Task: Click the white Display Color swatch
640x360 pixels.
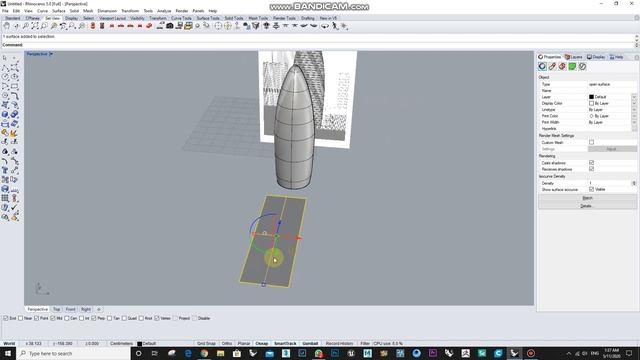Action: click(591, 103)
